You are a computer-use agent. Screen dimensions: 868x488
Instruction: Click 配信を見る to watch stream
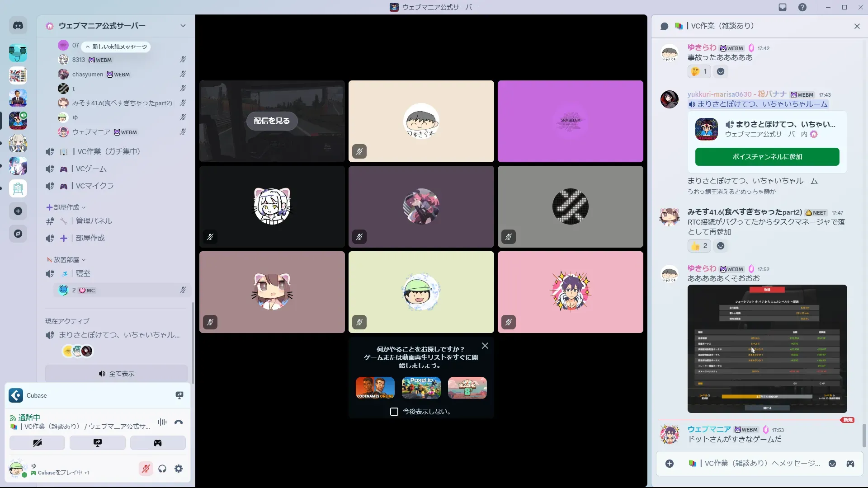pos(272,121)
